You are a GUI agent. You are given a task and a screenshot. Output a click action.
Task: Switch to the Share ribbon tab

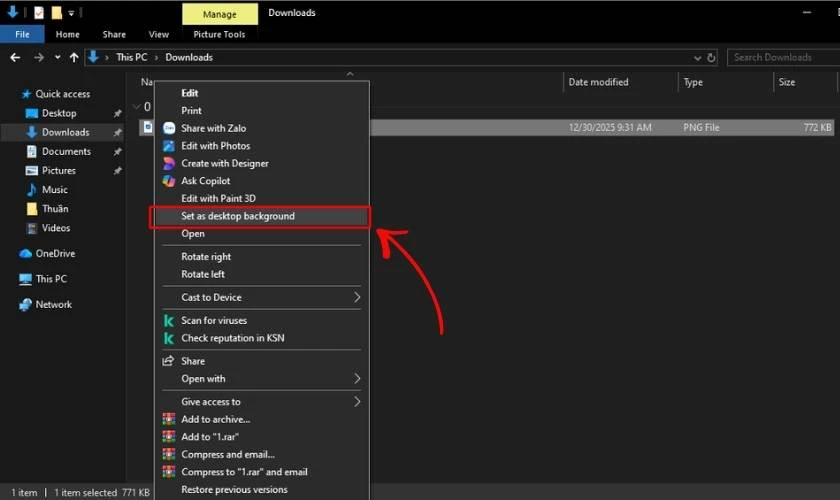pyautogui.click(x=114, y=34)
